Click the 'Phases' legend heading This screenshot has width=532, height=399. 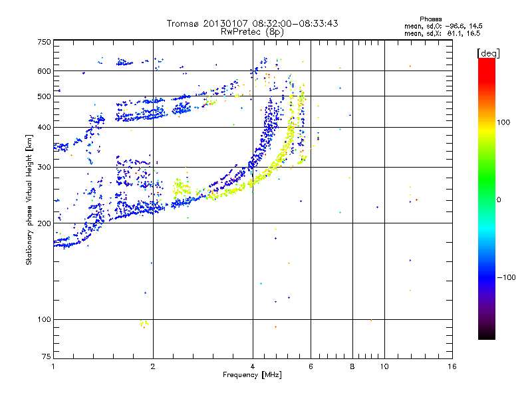click(x=430, y=19)
